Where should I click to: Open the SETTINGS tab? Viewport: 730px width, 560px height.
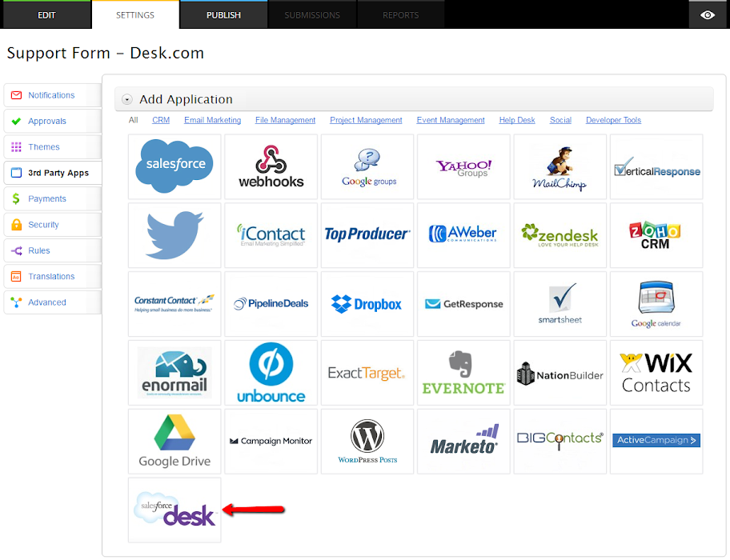click(135, 15)
